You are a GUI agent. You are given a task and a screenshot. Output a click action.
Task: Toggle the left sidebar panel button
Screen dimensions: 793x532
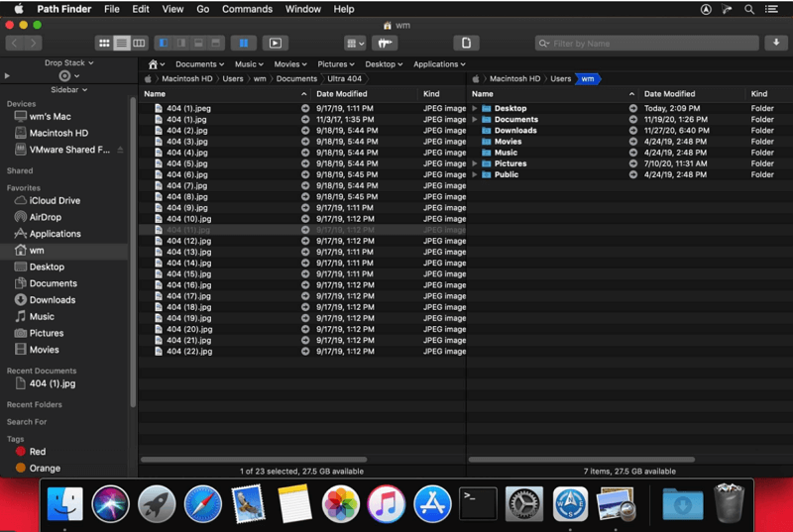[x=163, y=44]
